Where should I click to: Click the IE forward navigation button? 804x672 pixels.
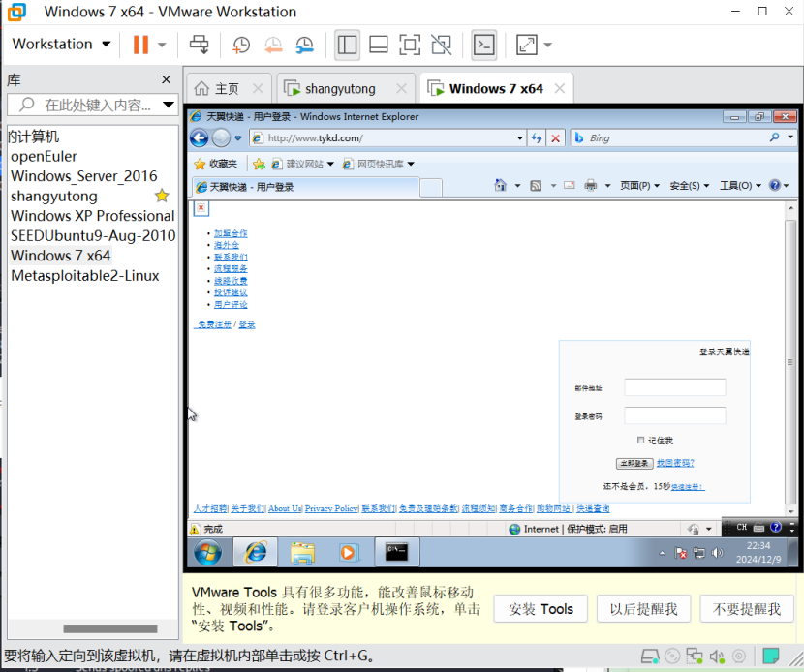[221, 137]
